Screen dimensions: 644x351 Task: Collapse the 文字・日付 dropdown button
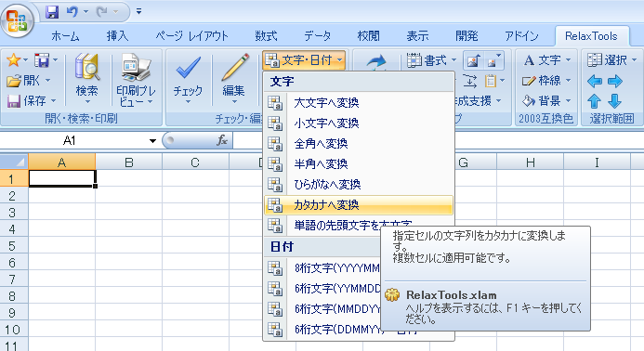pyautogui.click(x=304, y=60)
